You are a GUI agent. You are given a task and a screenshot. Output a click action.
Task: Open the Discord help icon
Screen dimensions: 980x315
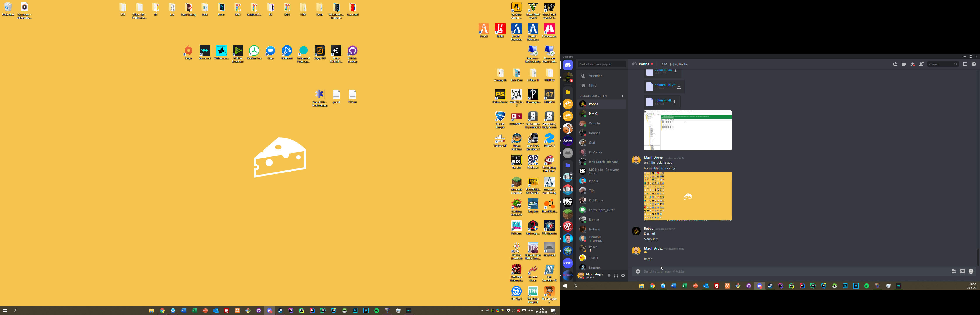click(x=973, y=64)
